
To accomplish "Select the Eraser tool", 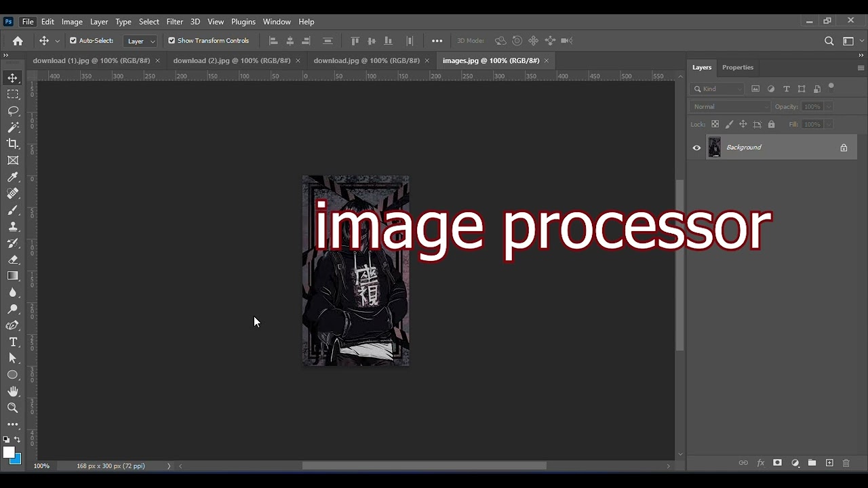I will click(13, 260).
